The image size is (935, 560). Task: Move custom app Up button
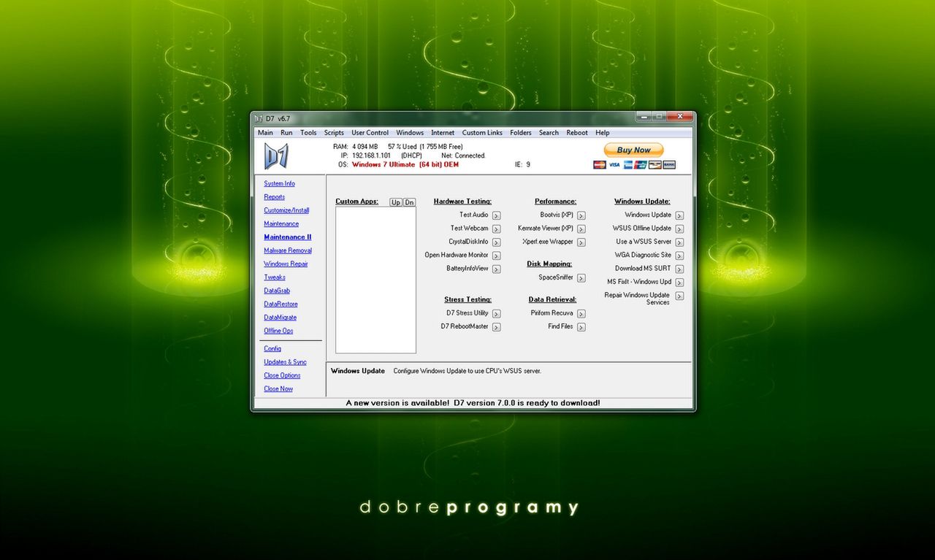(x=395, y=202)
